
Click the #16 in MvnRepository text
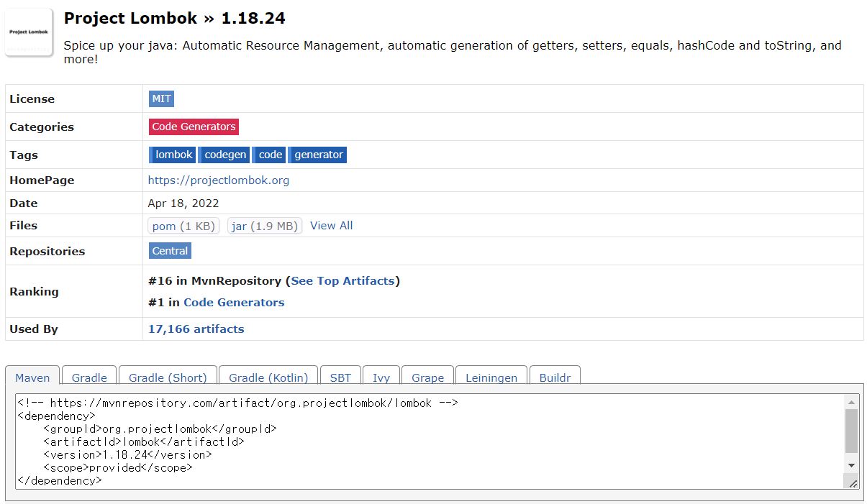pyautogui.click(x=214, y=281)
